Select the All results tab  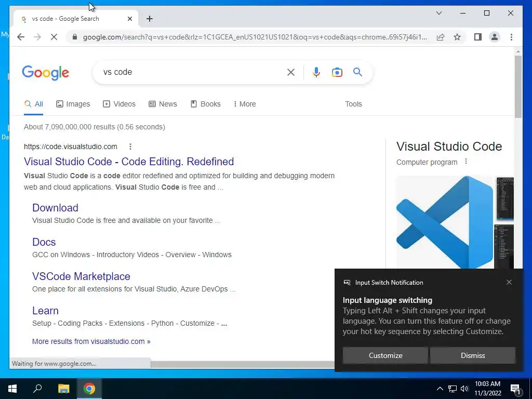pyautogui.click(x=34, y=104)
